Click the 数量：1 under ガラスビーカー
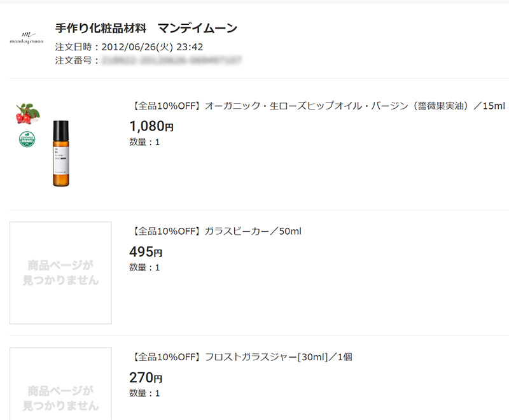Screen dimensions: 509x420 (x=144, y=267)
